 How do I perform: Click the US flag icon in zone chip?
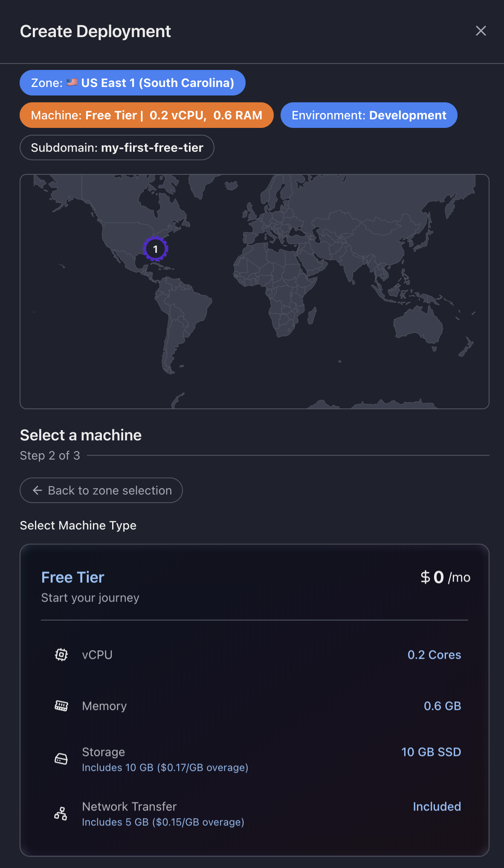pos(72,82)
